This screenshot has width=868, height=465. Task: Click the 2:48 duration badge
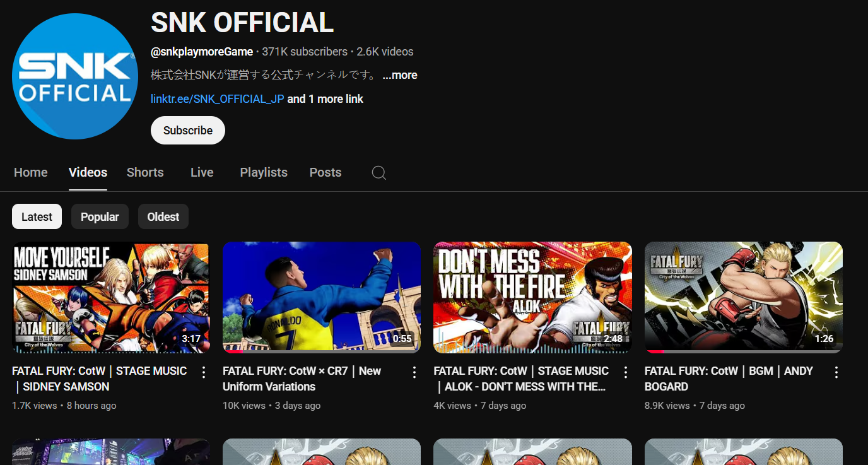pyautogui.click(x=613, y=339)
